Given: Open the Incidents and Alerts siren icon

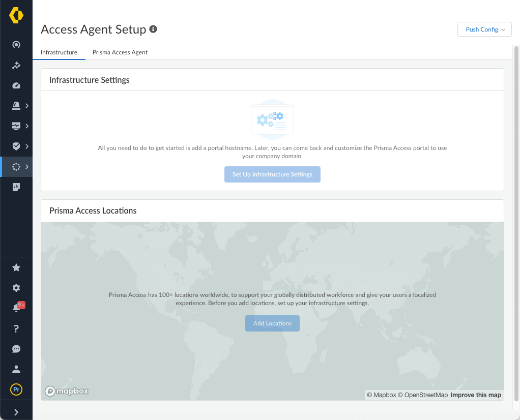Looking at the screenshot, I should point(16,106).
